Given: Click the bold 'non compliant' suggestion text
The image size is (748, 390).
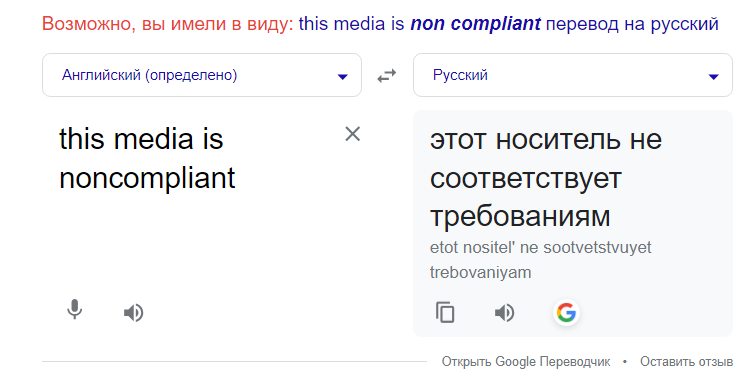Looking at the screenshot, I should coord(475,23).
